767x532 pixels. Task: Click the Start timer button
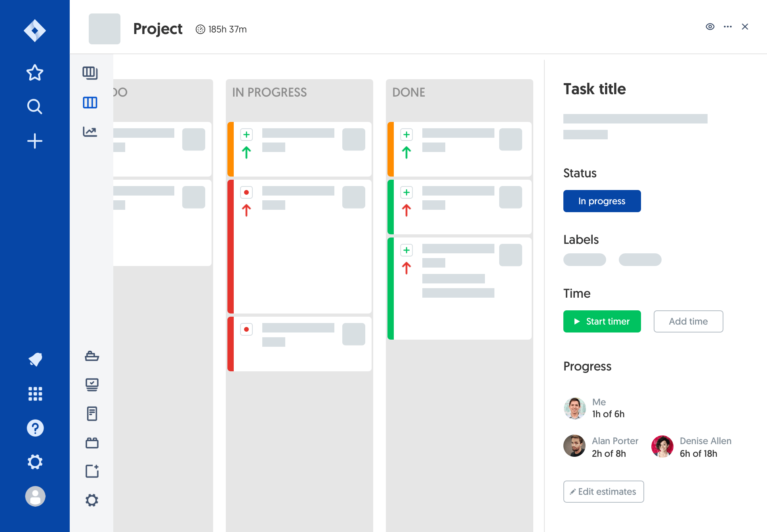[602, 321]
